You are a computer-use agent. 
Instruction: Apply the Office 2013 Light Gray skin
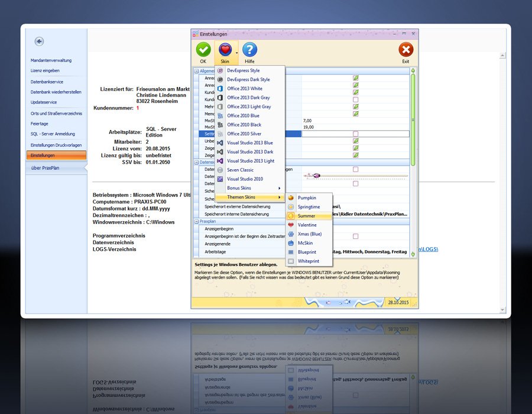click(249, 106)
